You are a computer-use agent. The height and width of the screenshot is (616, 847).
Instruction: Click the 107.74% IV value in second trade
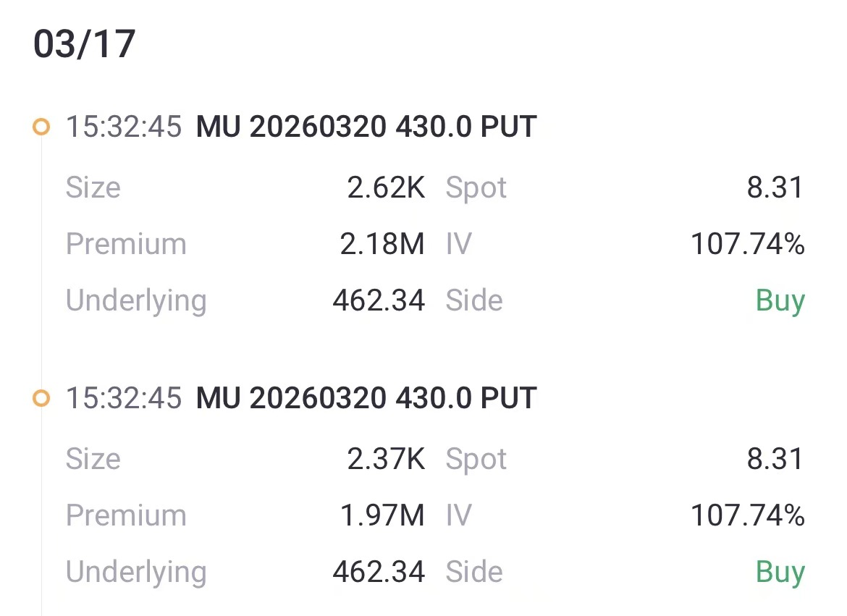(747, 515)
